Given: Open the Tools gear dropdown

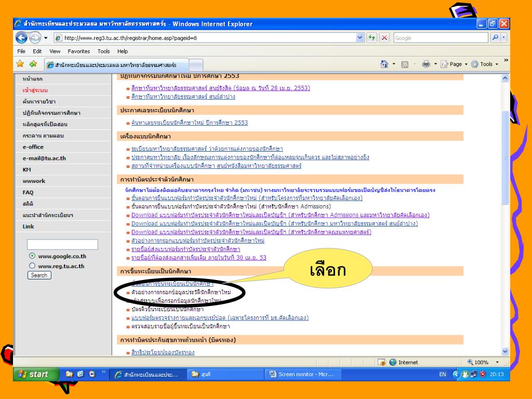Looking at the screenshot, I should 485,64.
